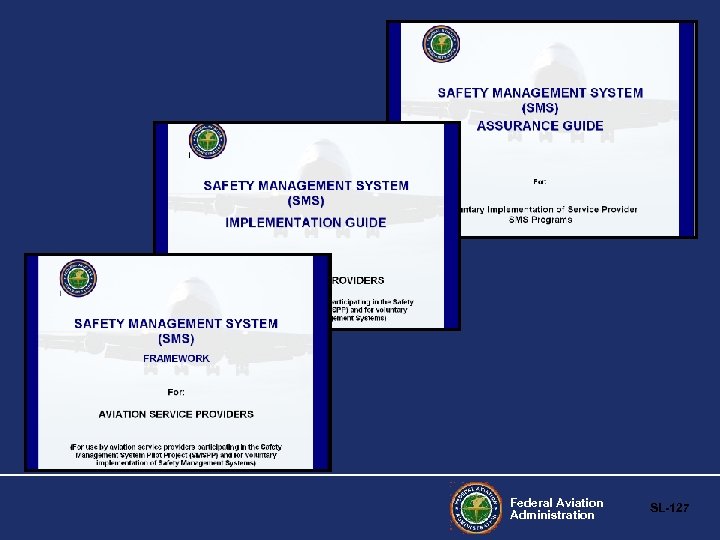Click 'SAFETY MANAGEMENT SYSTEM' title on the Assurance cover
This screenshot has height=540, width=720.
click(540, 93)
